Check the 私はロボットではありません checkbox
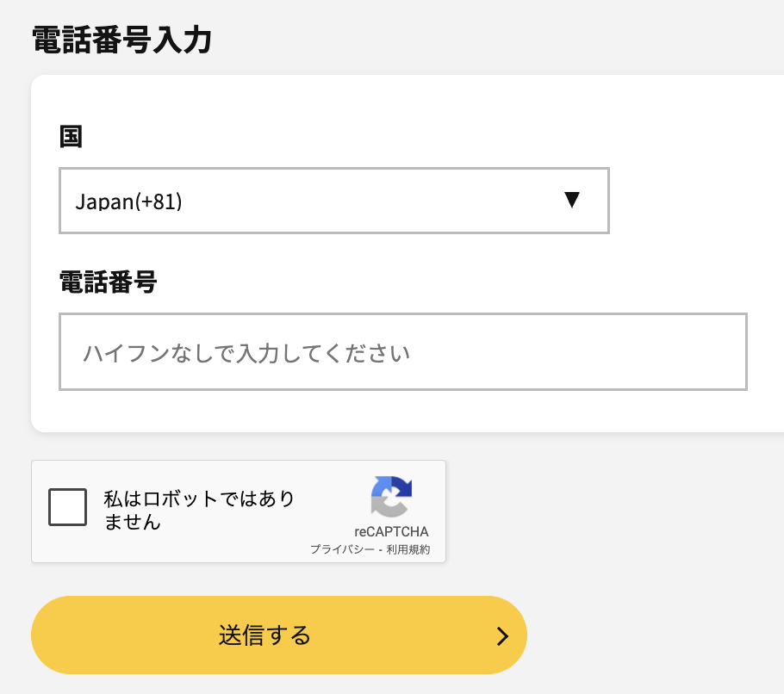Image resolution: width=784 pixels, height=694 pixels. click(x=67, y=507)
